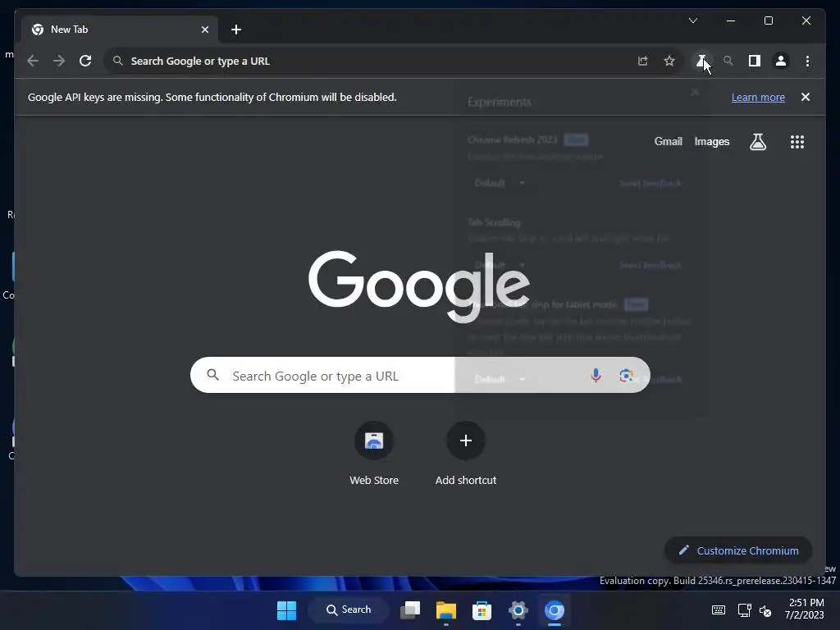Screen dimensions: 840x630
Task: Search by image with Google Lens icon
Action: click(x=626, y=376)
